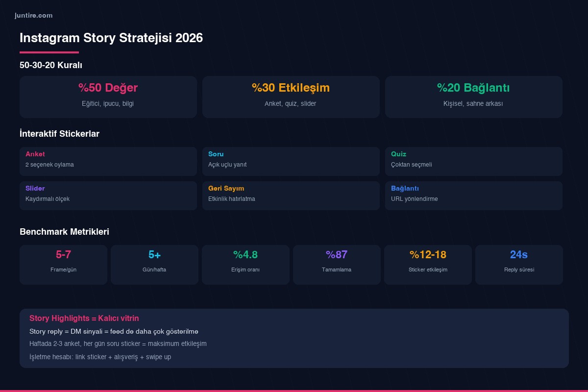Click the Erişim oranı label
The height and width of the screenshot is (392, 588).
(245, 269)
